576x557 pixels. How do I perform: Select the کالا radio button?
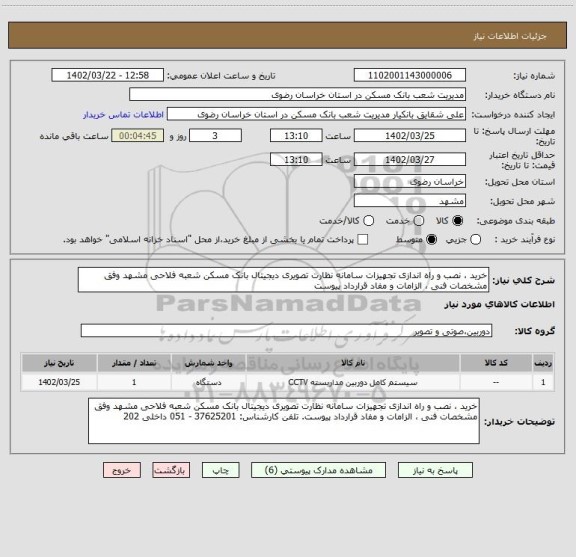point(458,221)
